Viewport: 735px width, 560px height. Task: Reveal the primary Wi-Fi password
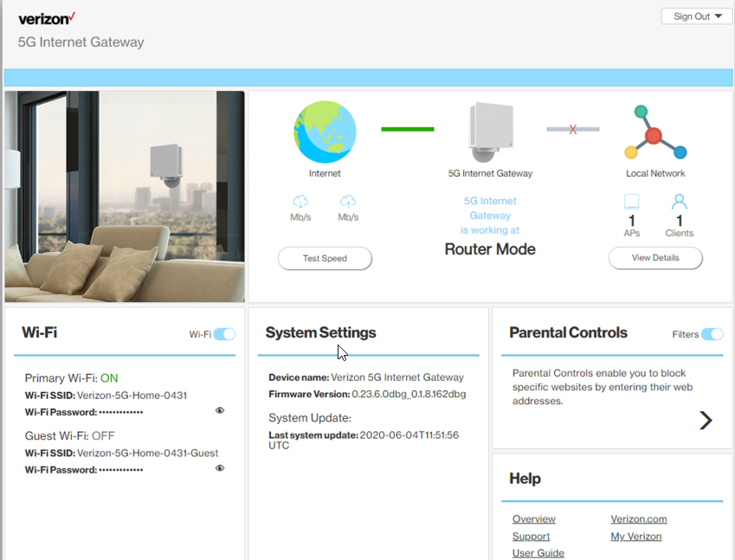(x=220, y=410)
